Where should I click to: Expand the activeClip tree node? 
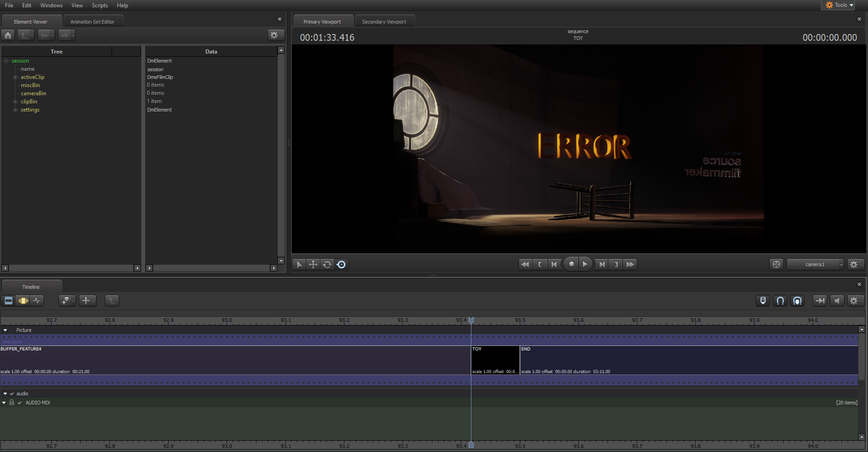click(15, 77)
